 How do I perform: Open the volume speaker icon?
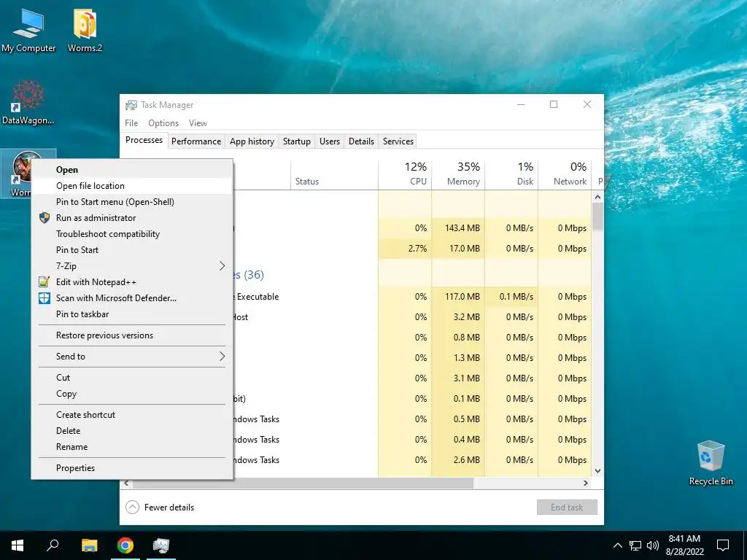653,545
